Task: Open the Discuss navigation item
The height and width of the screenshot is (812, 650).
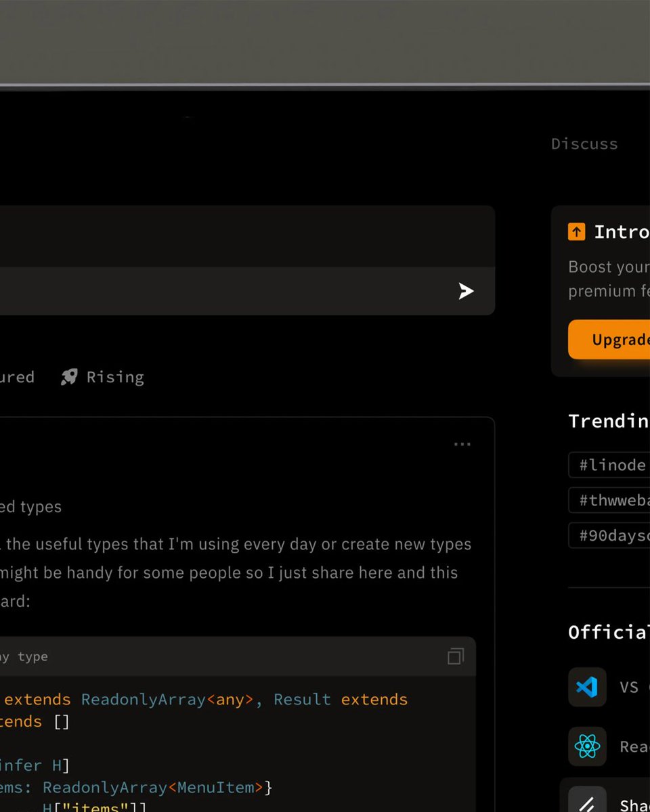Action: pos(584,143)
